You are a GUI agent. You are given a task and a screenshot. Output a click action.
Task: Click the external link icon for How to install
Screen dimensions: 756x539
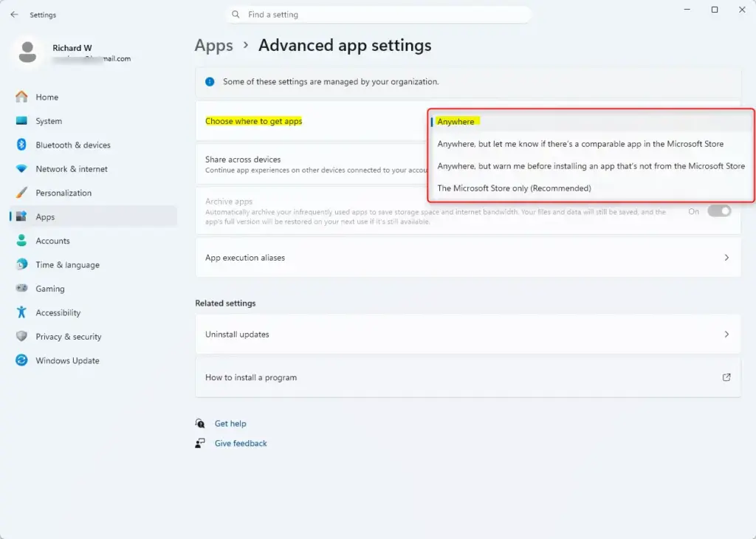point(726,377)
